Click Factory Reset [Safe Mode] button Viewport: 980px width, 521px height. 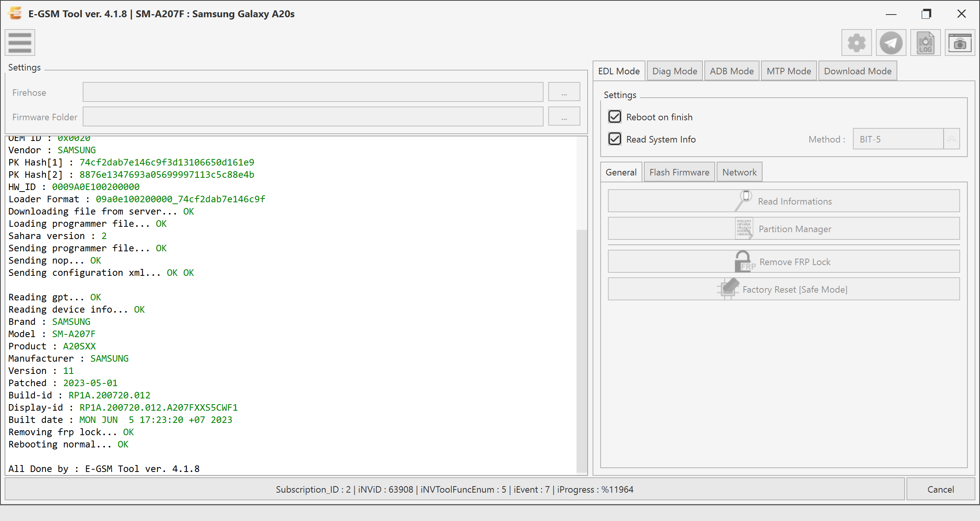[x=784, y=289]
